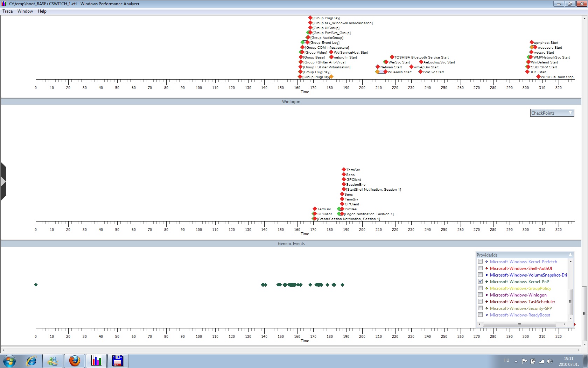Enable Microsoft-Windows-TaskScheduler provider checkbox
The height and width of the screenshot is (368, 588).
coord(480,301)
